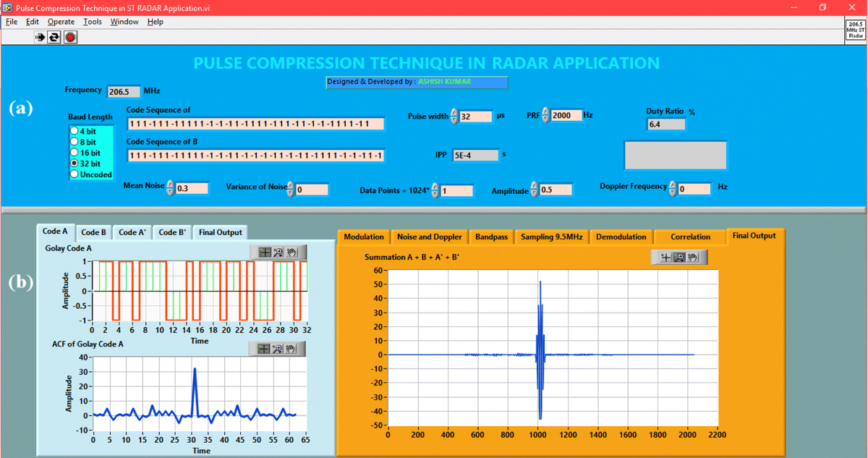The image size is (868, 458).
Task: Select zoom tool on Golay Code A graph
Action: (278, 252)
